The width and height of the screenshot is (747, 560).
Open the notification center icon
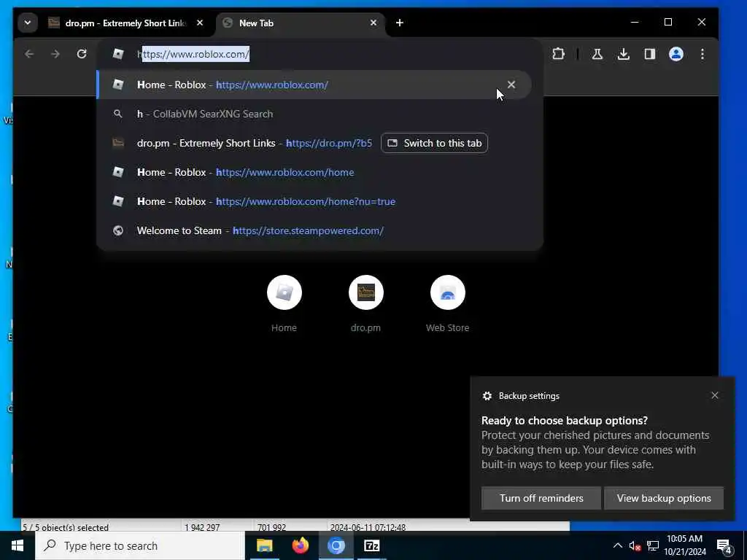(724, 546)
